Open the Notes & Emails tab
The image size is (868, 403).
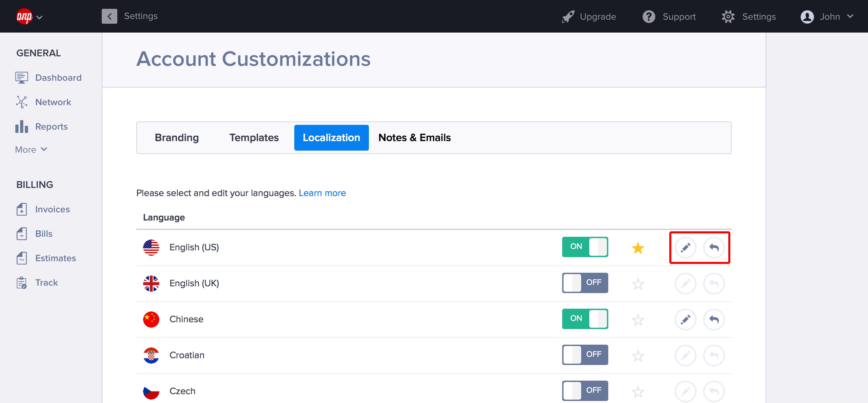[x=414, y=138]
